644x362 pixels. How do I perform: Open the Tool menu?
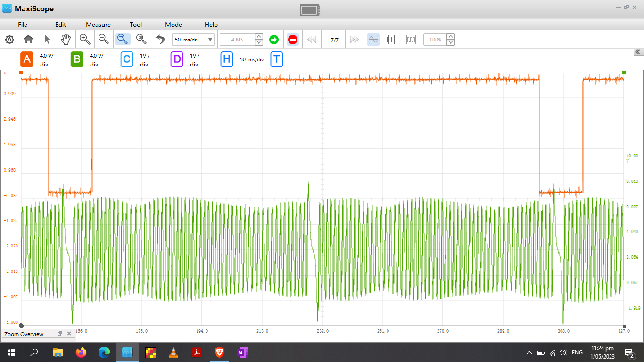pos(136,25)
